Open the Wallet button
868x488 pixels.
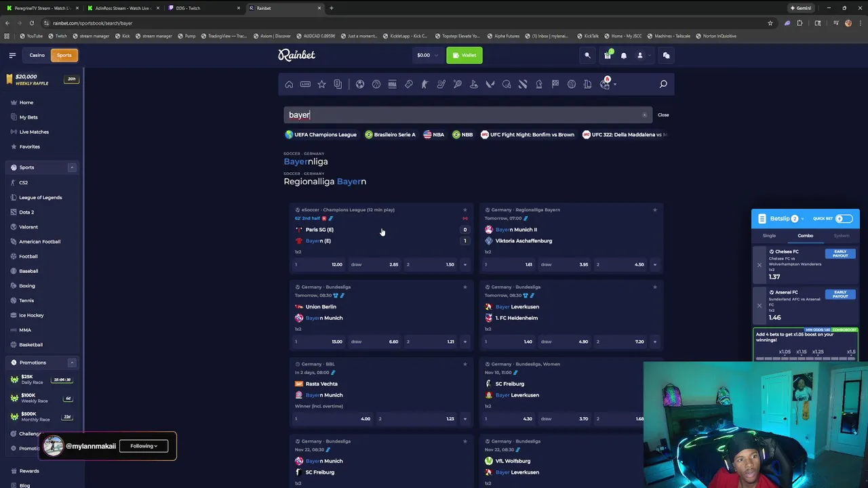point(465,55)
